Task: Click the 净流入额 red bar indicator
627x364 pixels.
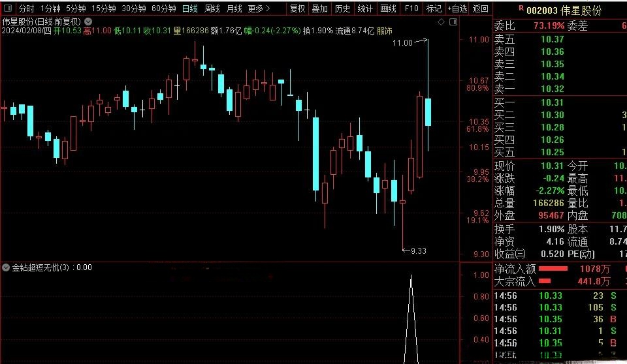Action: (x=553, y=269)
